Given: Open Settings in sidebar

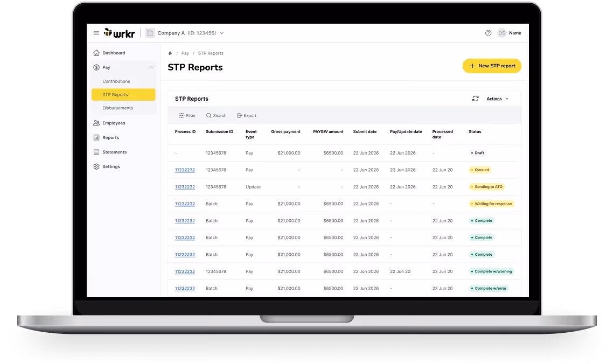Looking at the screenshot, I should (111, 166).
